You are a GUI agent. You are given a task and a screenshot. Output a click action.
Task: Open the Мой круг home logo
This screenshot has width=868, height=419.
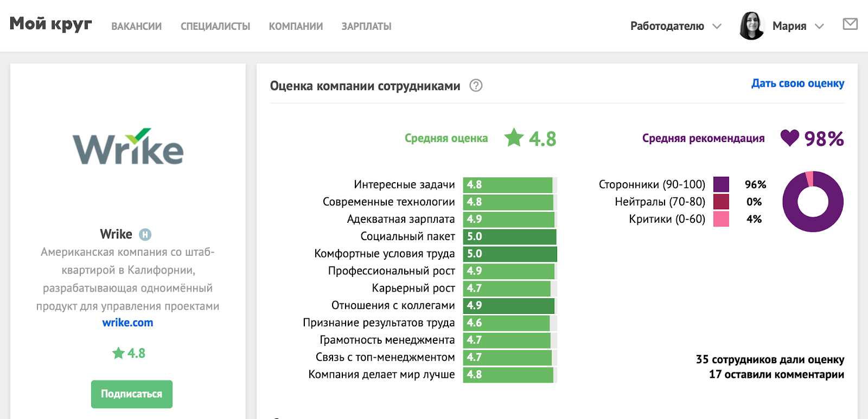pos(51,24)
